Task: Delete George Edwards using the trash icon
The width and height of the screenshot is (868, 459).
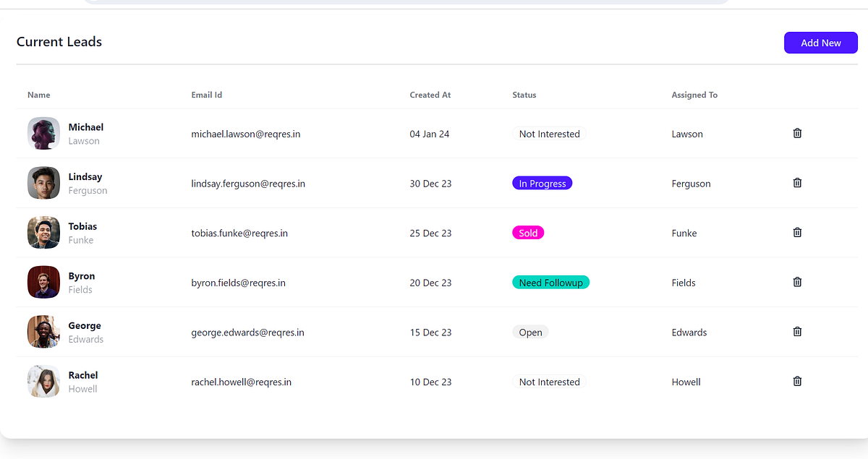Action: click(797, 331)
